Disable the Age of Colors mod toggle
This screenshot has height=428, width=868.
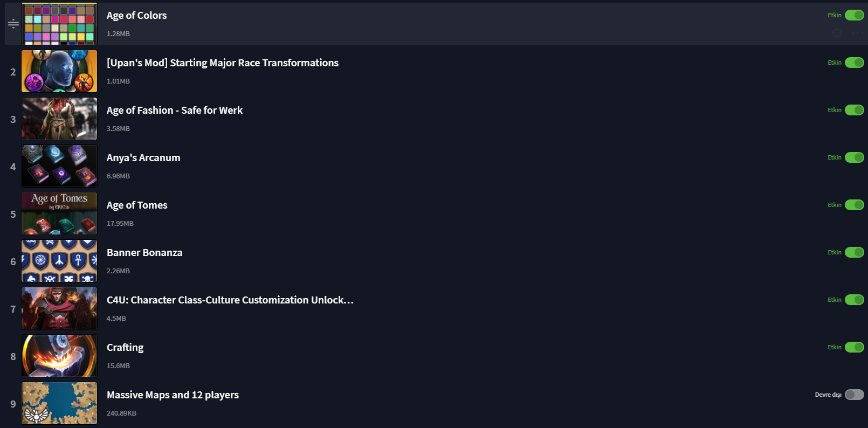click(854, 15)
